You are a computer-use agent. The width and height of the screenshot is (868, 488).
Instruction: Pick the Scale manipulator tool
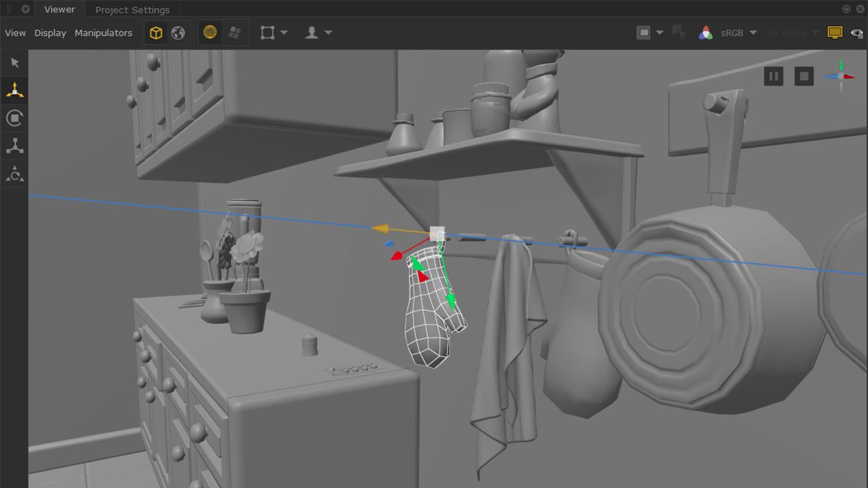[14, 146]
